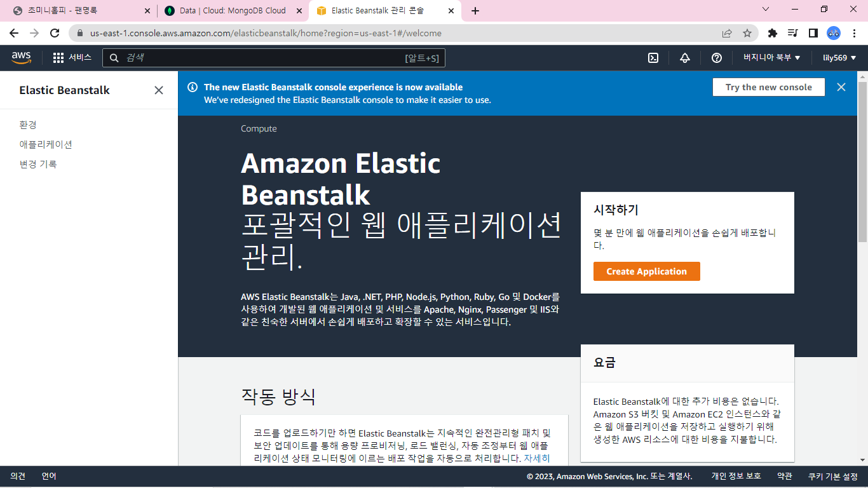
Task: Toggle the browser side panel icon
Action: pos(813,33)
